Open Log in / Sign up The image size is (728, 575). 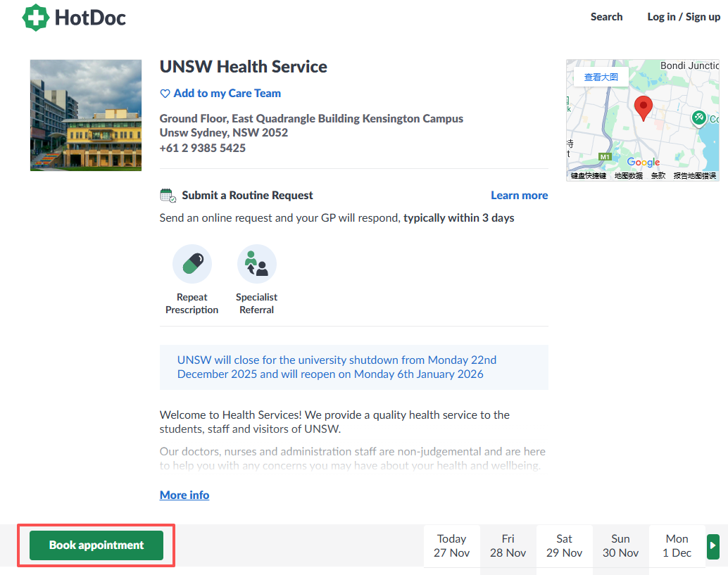coord(684,17)
